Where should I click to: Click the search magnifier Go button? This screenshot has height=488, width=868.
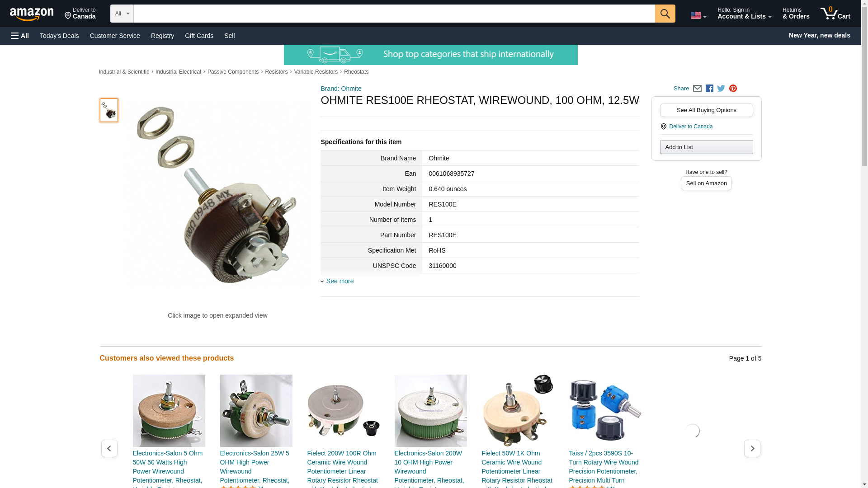[x=665, y=14]
